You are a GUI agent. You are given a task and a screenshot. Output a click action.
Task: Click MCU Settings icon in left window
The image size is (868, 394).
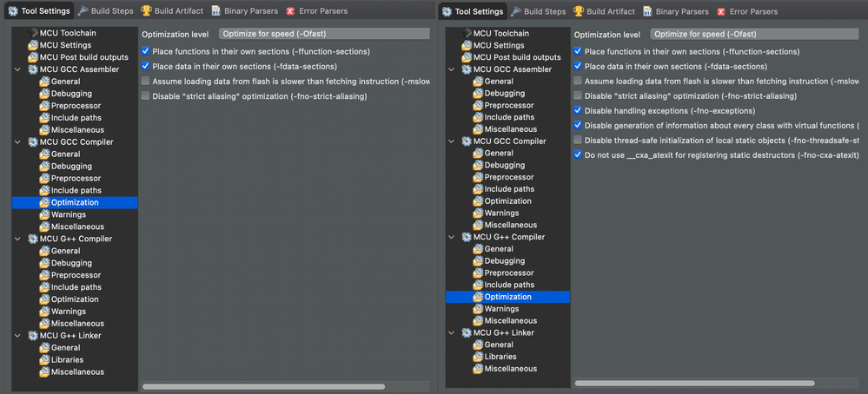pos(33,45)
